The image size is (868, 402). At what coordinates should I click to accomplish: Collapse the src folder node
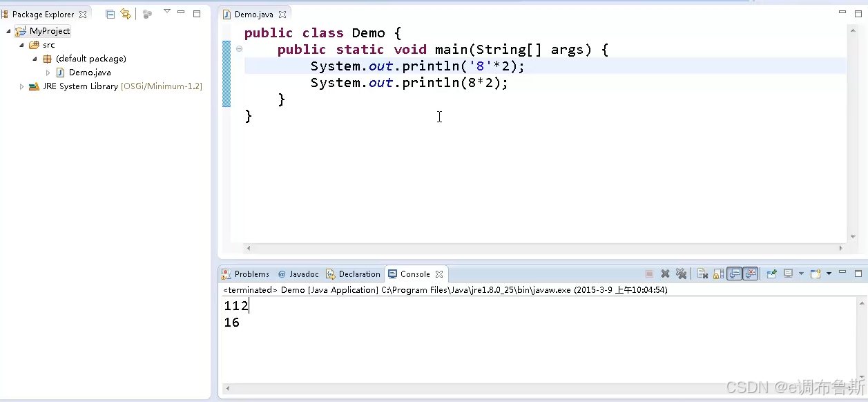point(22,45)
